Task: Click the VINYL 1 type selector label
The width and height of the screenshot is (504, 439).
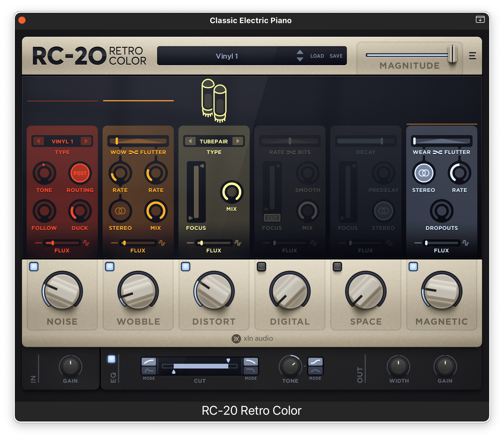Action: click(x=62, y=141)
